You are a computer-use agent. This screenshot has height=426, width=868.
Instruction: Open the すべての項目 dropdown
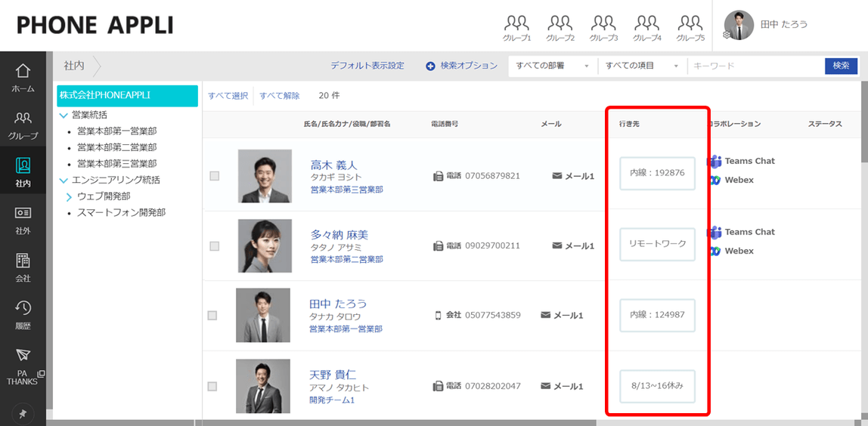642,66
